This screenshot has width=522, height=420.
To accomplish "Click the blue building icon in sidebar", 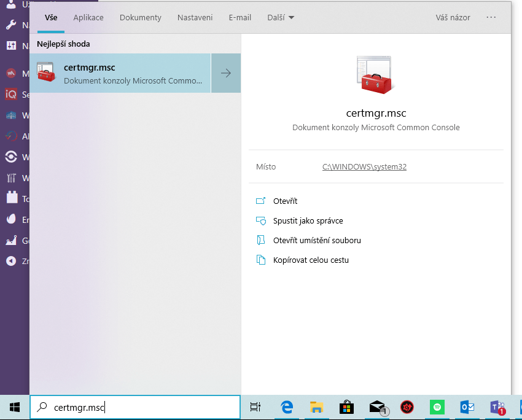I will pyautogui.click(x=11, y=115).
